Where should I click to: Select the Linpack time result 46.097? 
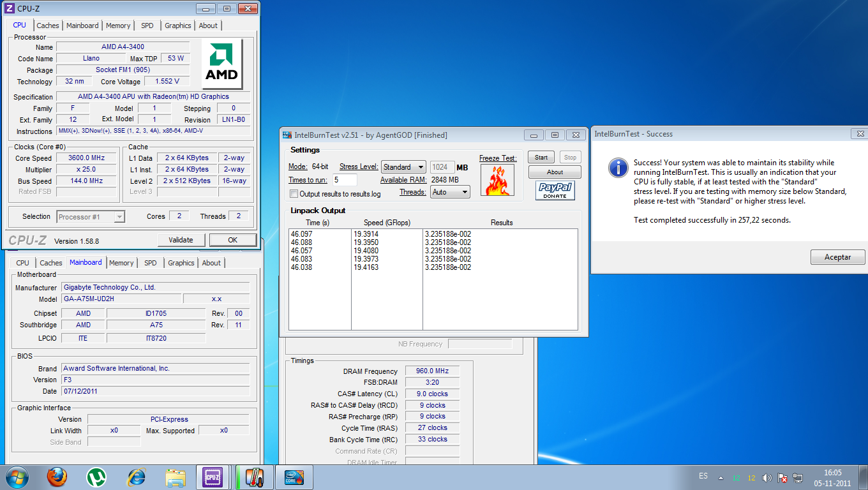coord(301,234)
